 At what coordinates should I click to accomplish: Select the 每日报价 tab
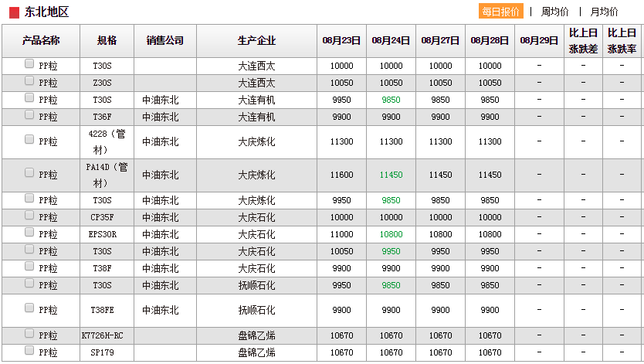500,12
